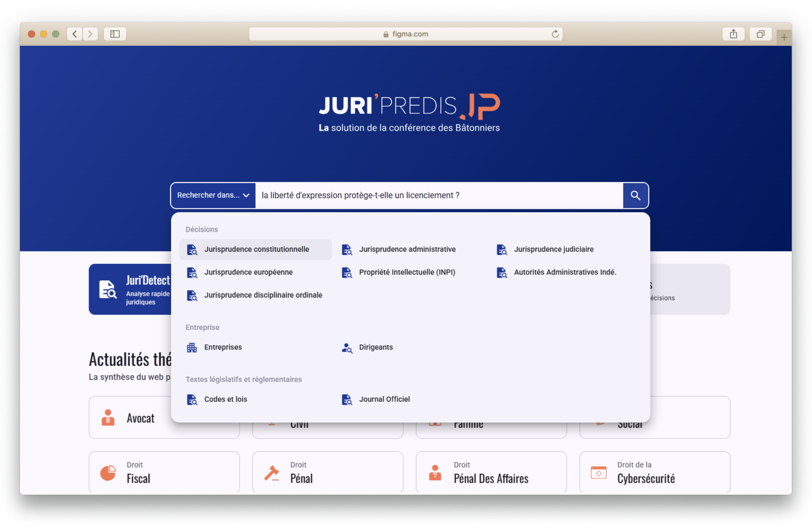Choose Entreprises search category
Viewport: 812px width, 531px height.
point(255,347)
